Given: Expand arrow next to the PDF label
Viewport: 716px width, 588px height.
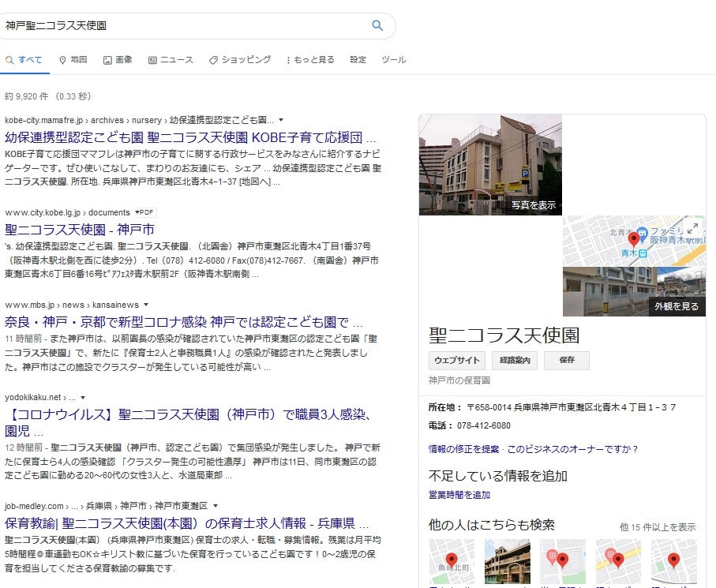Looking at the screenshot, I should [x=137, y=212].
